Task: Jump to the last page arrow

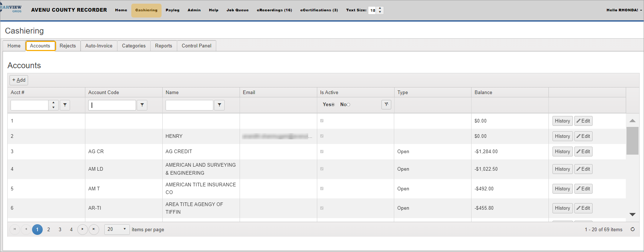Action: (94, 229)
